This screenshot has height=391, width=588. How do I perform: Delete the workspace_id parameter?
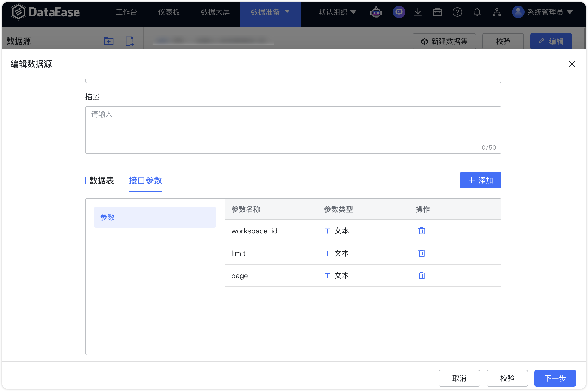point(421,231)
